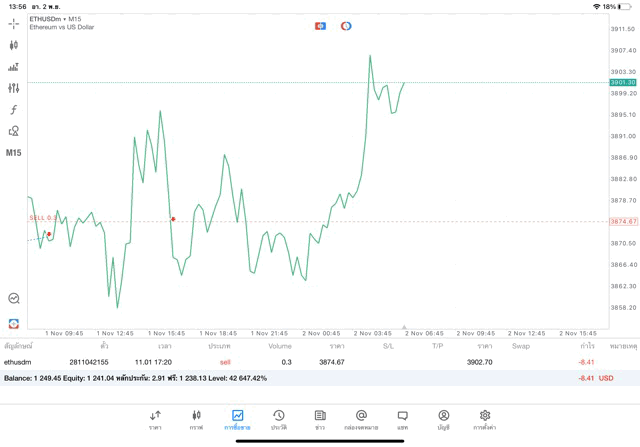This screenshot has width=640, height=447.
Task: Open the บัญชี account tab
Action: (443, 419)
